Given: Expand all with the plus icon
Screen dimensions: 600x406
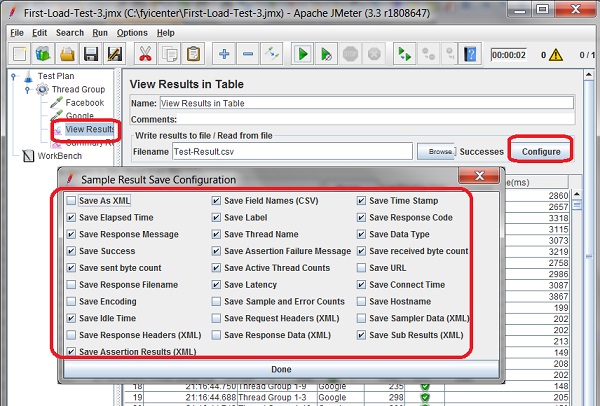Looking at the screenshot, I should click(224, 54).
